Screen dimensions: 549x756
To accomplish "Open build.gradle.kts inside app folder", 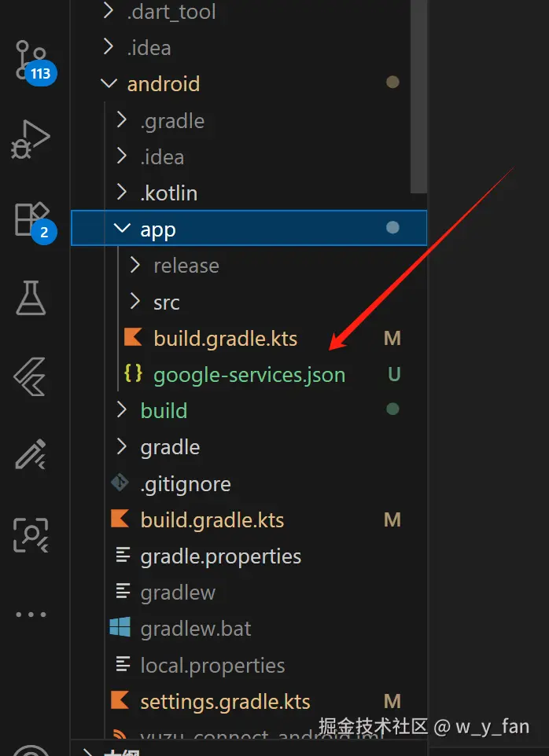I will tap(225, 339).
